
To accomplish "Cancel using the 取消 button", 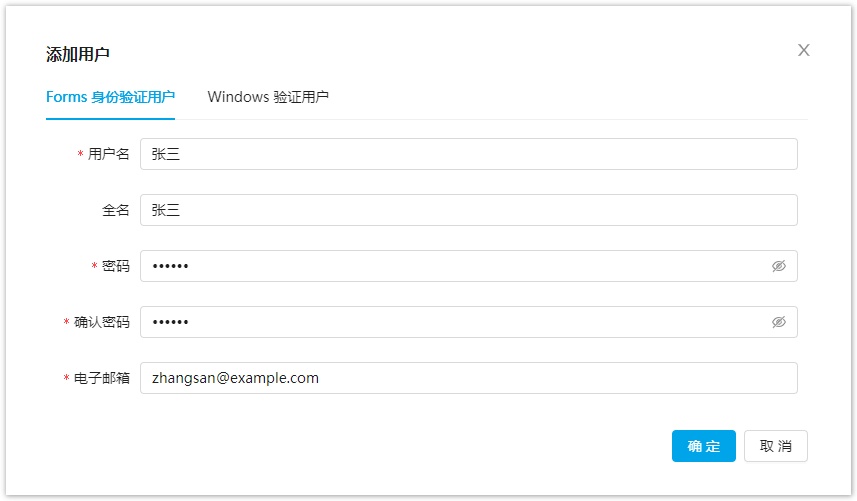I will pyautogui.click(x=776, y=446).
